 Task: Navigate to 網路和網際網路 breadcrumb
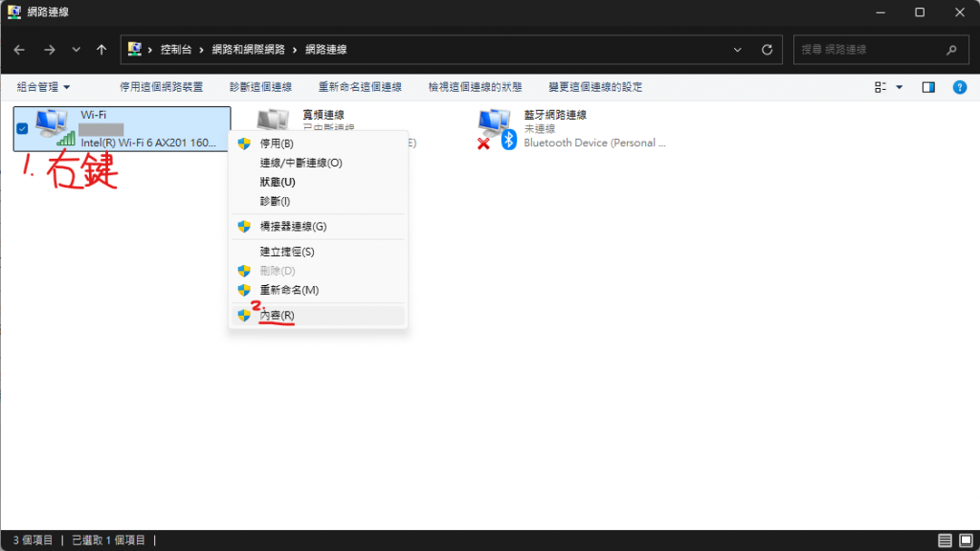pyautogui.click(x=248, y=50)
